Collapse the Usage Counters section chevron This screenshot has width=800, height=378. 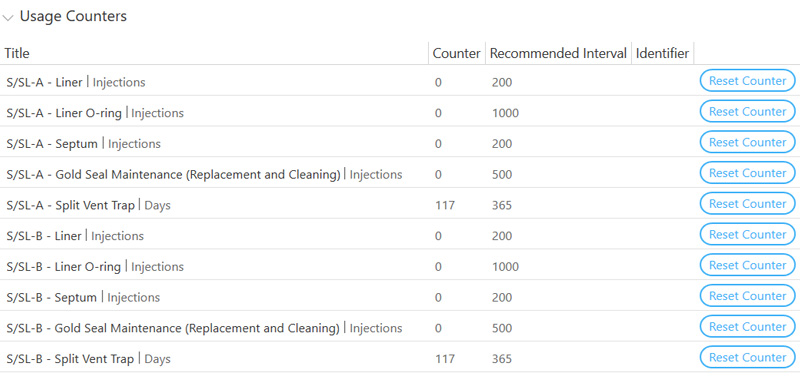pos(8,17)
